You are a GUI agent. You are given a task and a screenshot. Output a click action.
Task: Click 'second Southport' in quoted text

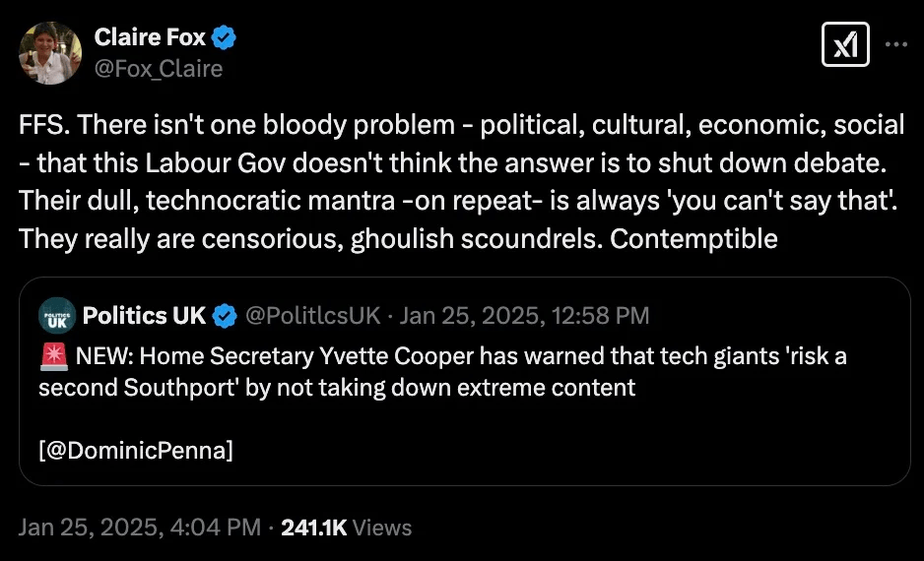(105, 387)
